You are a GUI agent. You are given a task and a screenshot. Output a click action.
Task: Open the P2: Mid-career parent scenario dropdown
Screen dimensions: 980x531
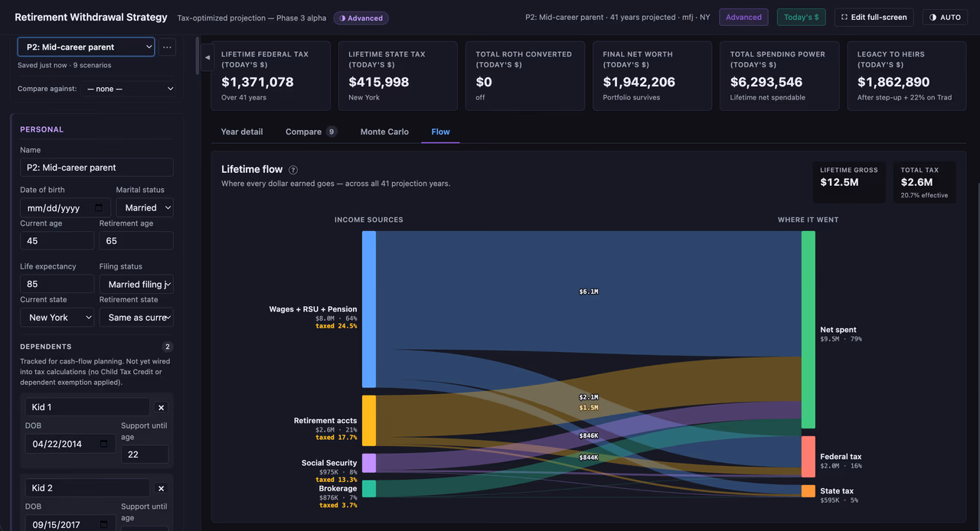click(x=86, y=47)
